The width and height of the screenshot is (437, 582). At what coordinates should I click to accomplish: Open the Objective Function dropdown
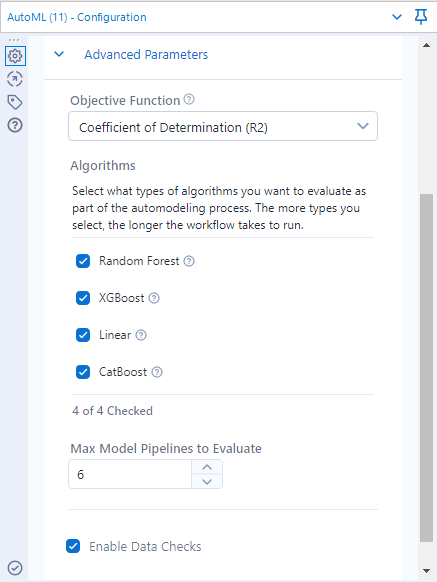coord(223,126)
